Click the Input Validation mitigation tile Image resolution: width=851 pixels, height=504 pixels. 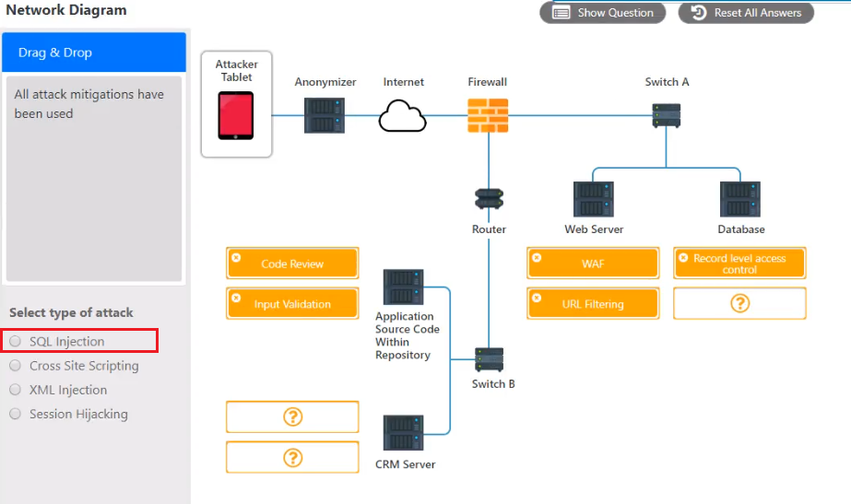pos(292,303)
